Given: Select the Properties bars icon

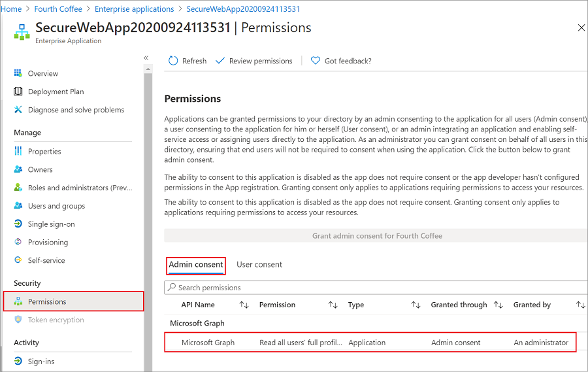Looking at the screenshot, I should (x=18, y=151).
